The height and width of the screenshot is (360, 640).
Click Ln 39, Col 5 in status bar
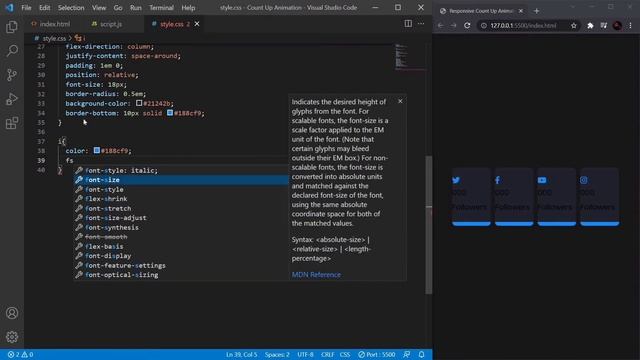242,354
